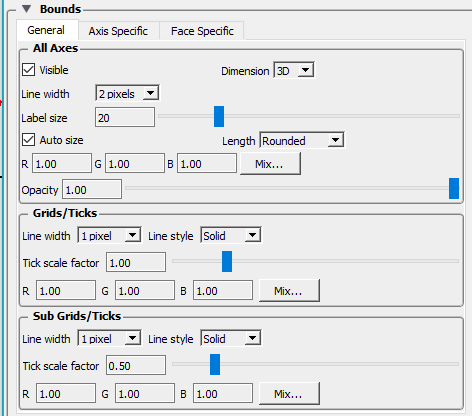Image resolution: width=472 pixels, height=416 pixels.
Task: Click Mix button in All Axes
Action: coord(270,164)
